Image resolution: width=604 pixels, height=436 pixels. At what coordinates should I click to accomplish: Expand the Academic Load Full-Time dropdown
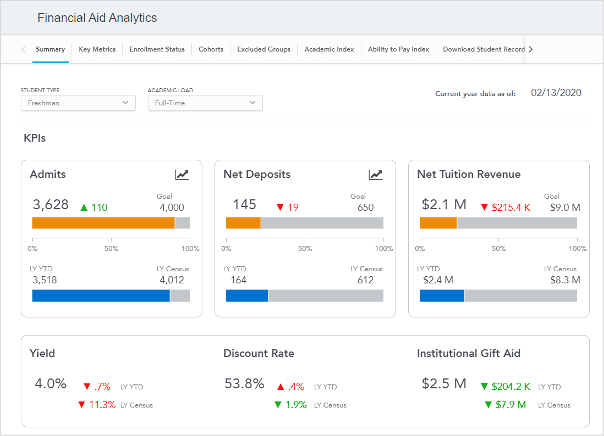(204, 103)
